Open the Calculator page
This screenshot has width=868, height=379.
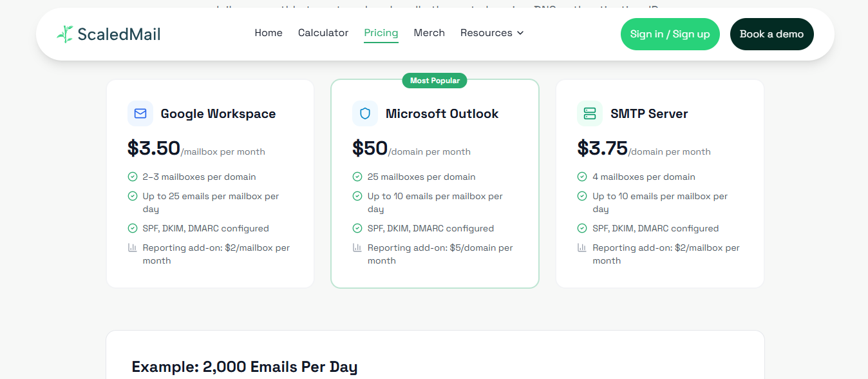[323, 33]
